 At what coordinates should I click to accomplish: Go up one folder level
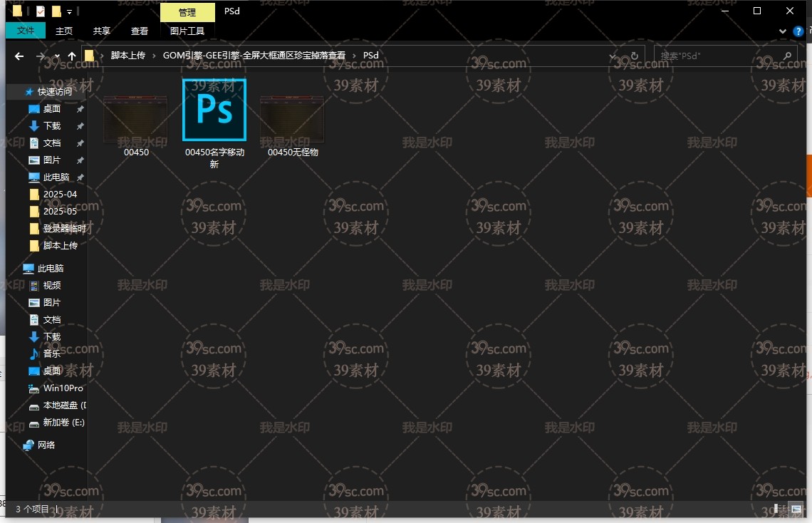tap(71, 56)
